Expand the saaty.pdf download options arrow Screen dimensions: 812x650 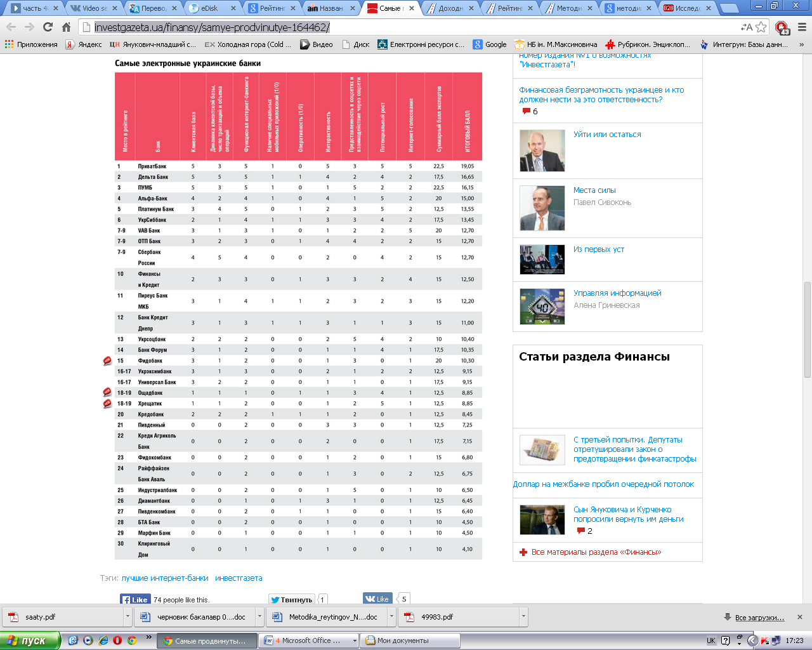[128, 616]
